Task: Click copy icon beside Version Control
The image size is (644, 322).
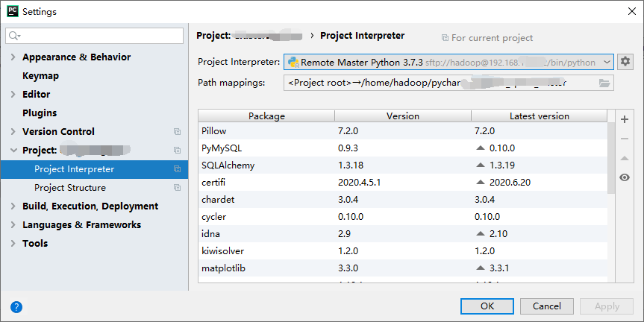Action: click(x=177, y=132)
